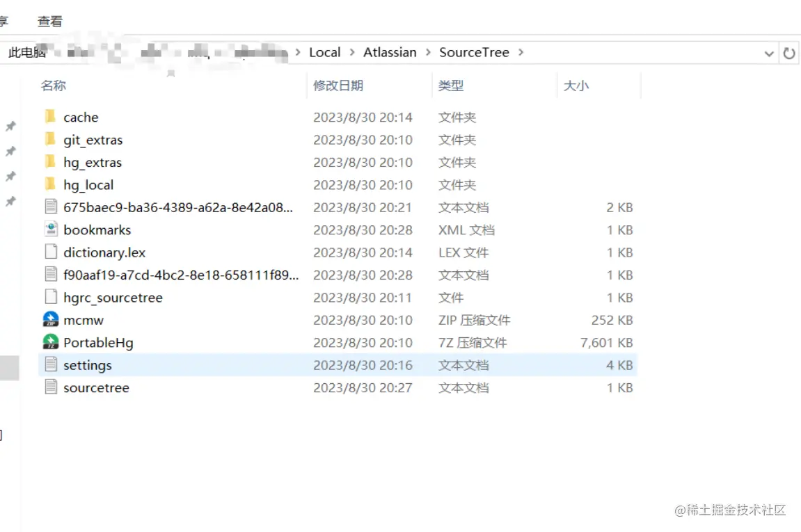
Task: Select the PortableHg file name
Action: click(x=98, y=343)
